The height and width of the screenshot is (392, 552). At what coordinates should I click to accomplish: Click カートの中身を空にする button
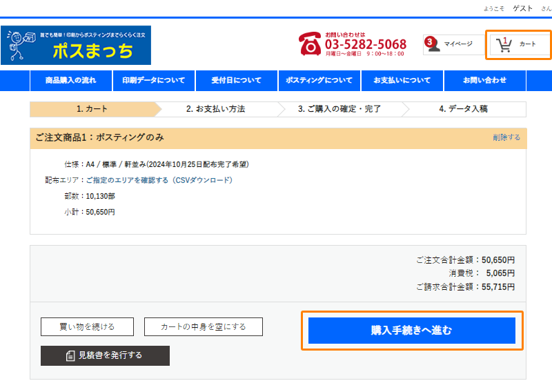[203, 326]
